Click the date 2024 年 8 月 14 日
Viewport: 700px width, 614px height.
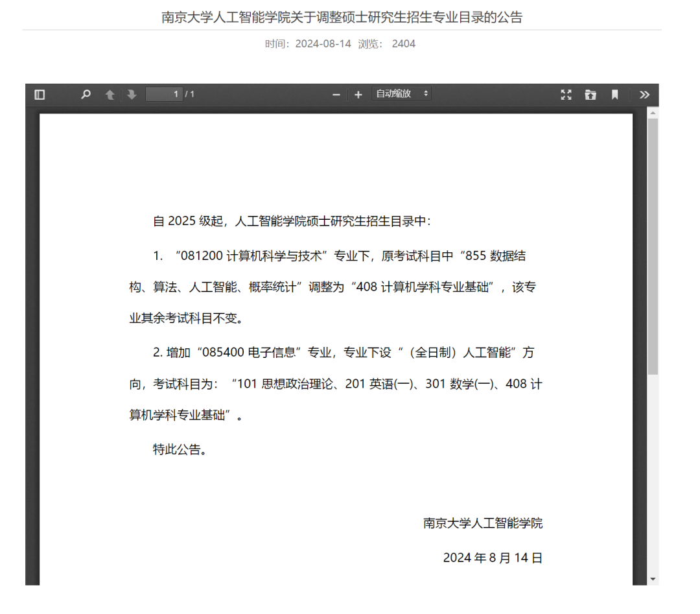[x=493, y=558]
